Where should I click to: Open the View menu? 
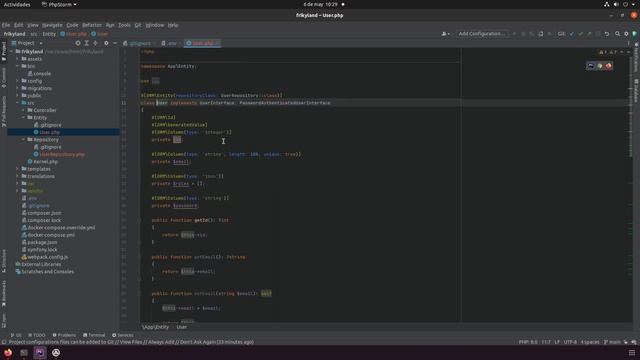click(x=33, y=25)
